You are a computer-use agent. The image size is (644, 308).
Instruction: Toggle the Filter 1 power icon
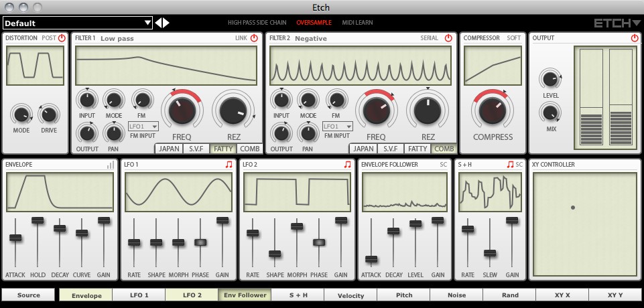pyautogui.click(x=254, y=38)
